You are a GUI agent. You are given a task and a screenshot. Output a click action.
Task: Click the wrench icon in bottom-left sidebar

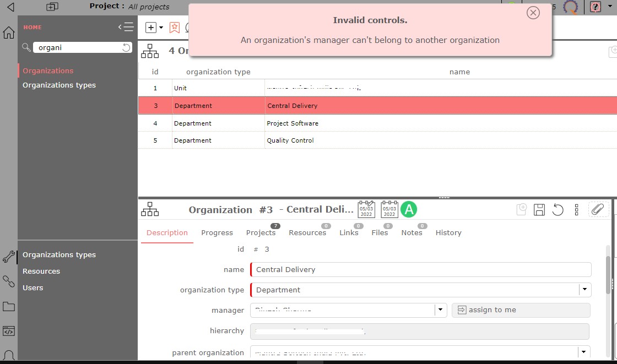(9, 257)
